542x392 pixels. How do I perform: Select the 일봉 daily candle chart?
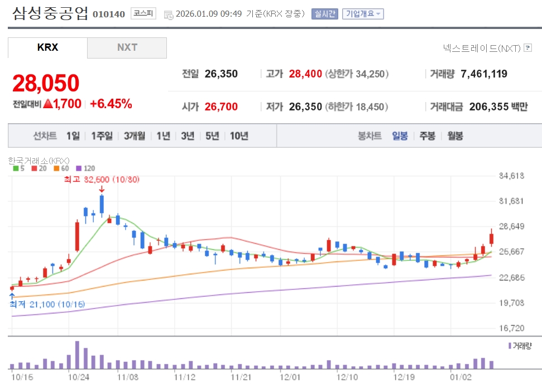pyautogui.click(x=400, y=135)
